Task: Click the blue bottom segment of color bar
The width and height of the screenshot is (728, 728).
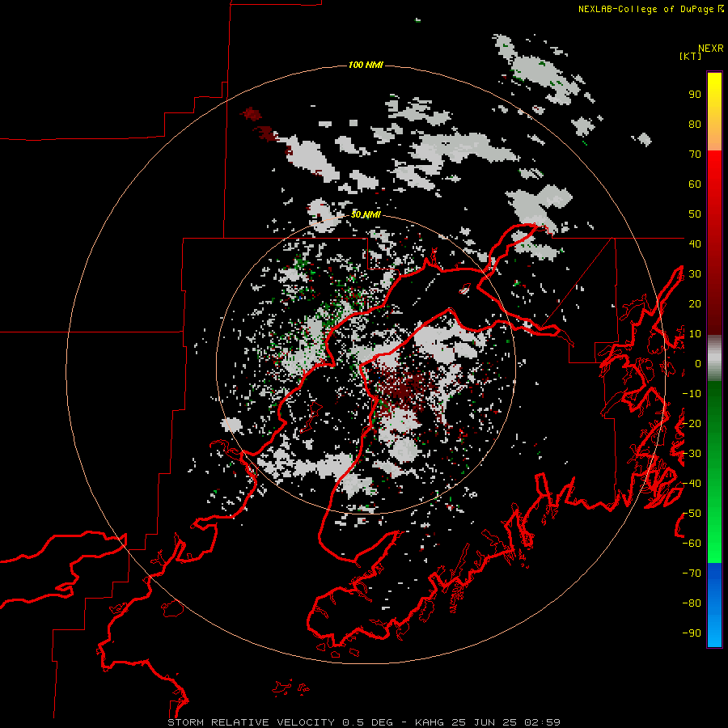Action: coord(714,605)
